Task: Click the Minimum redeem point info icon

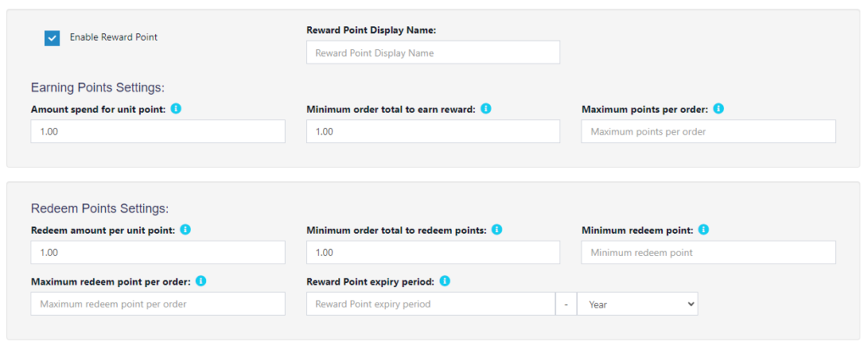Action: tap(703, 229)
